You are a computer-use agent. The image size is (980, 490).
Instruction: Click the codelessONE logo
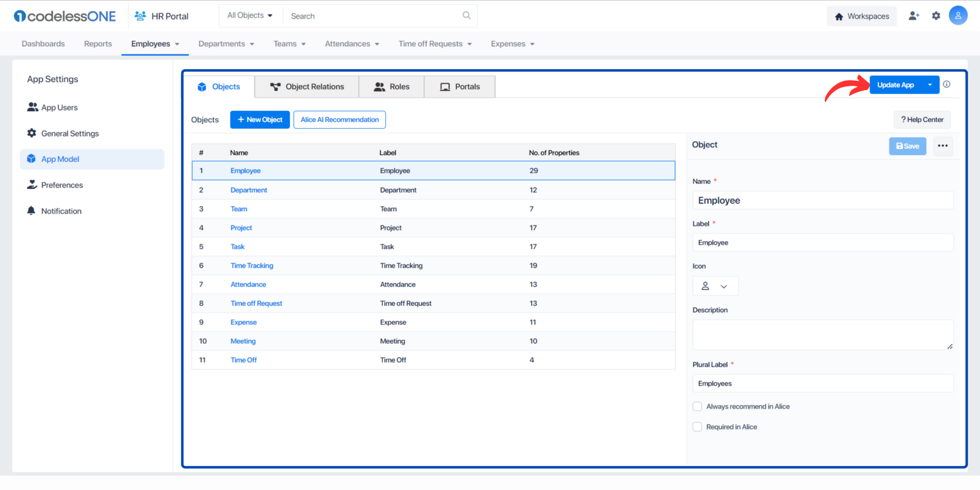65,16
